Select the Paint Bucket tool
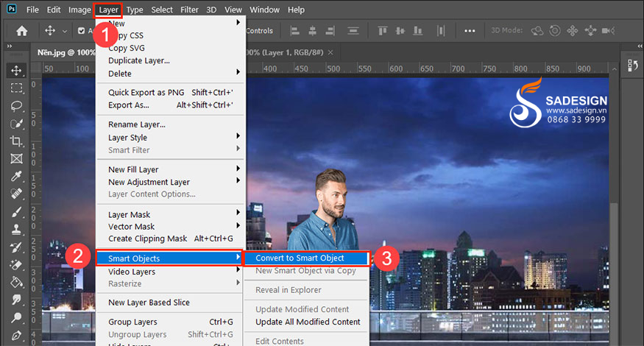This screenshot has width=644, height=346. [16, 282]
